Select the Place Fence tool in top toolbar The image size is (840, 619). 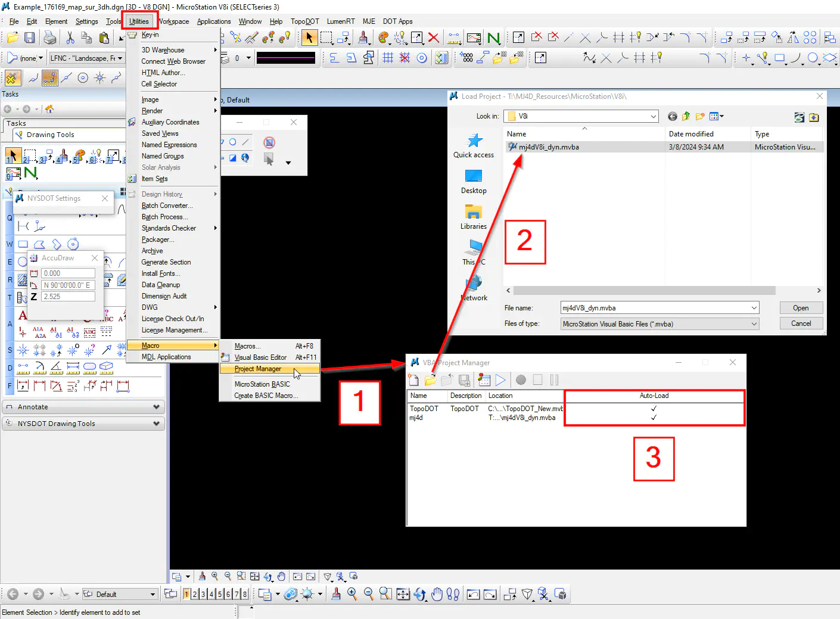326,38
